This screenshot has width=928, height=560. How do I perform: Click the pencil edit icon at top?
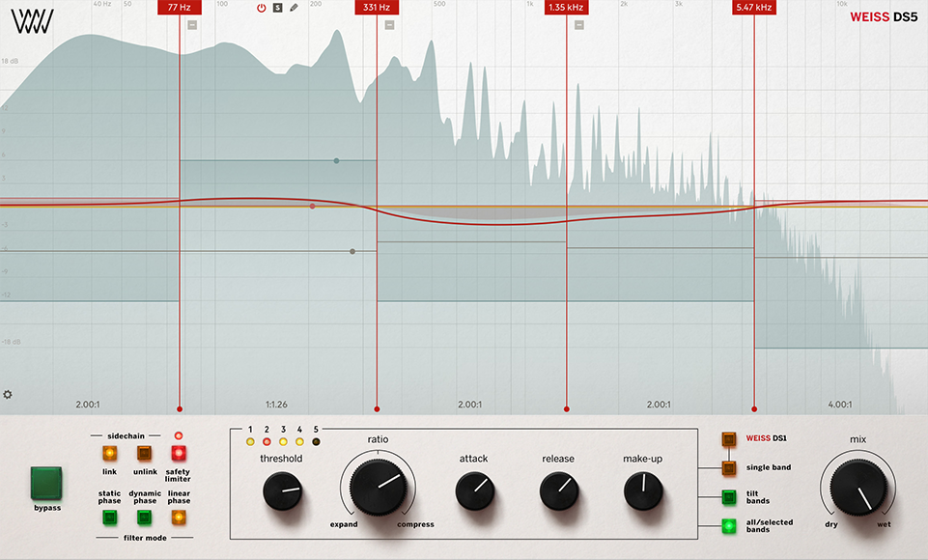(x=295, y=8)
